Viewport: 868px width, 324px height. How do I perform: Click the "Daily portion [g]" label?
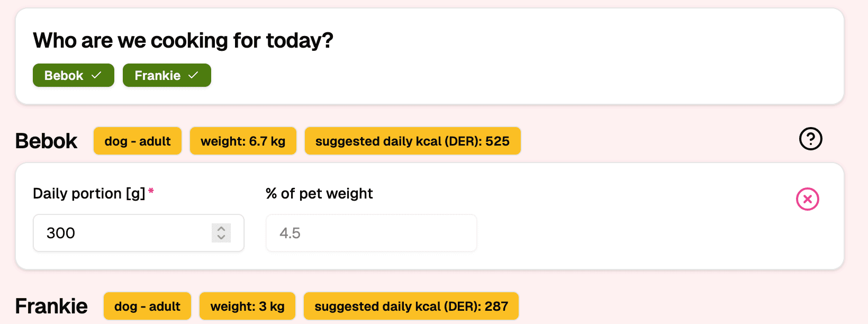(x=89, y=193)
